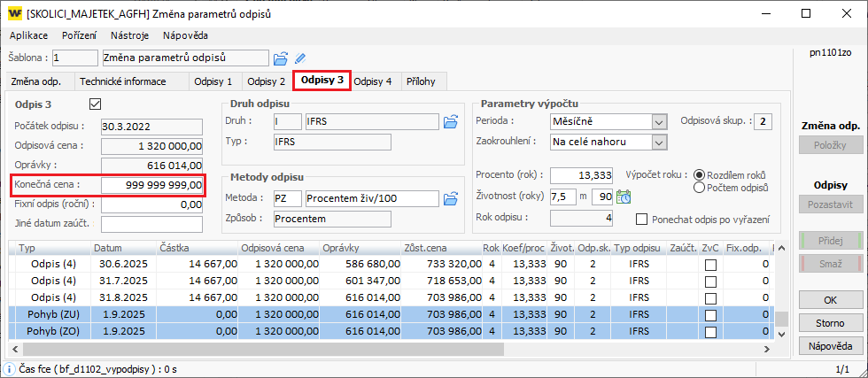This screenshot has height=378, width=868.
Task: Click the application logo in title bar
Action: (x=14, y=14)
